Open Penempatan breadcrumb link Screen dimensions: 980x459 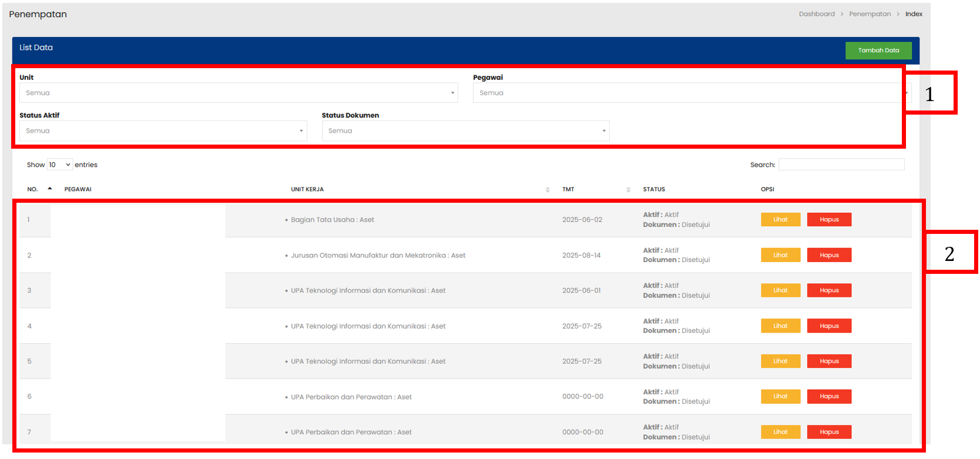[870, 14]
